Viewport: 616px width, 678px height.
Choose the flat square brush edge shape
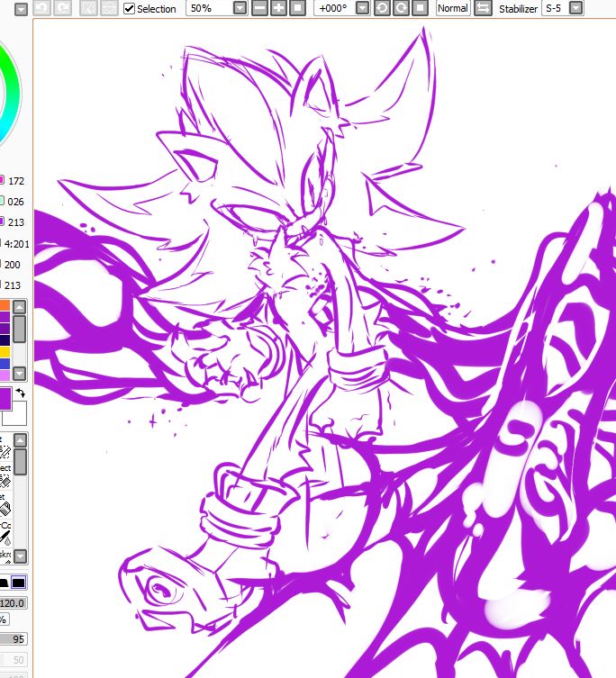point(19,583)
